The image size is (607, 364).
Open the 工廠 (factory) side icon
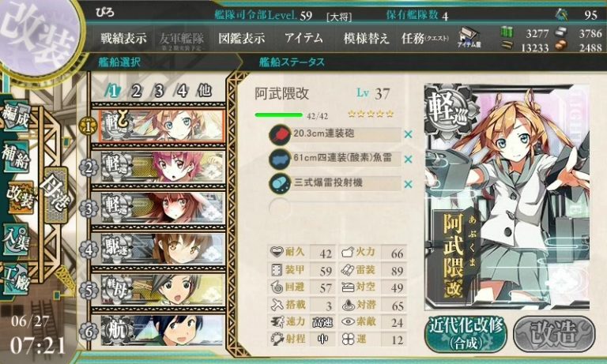(16, 278)
